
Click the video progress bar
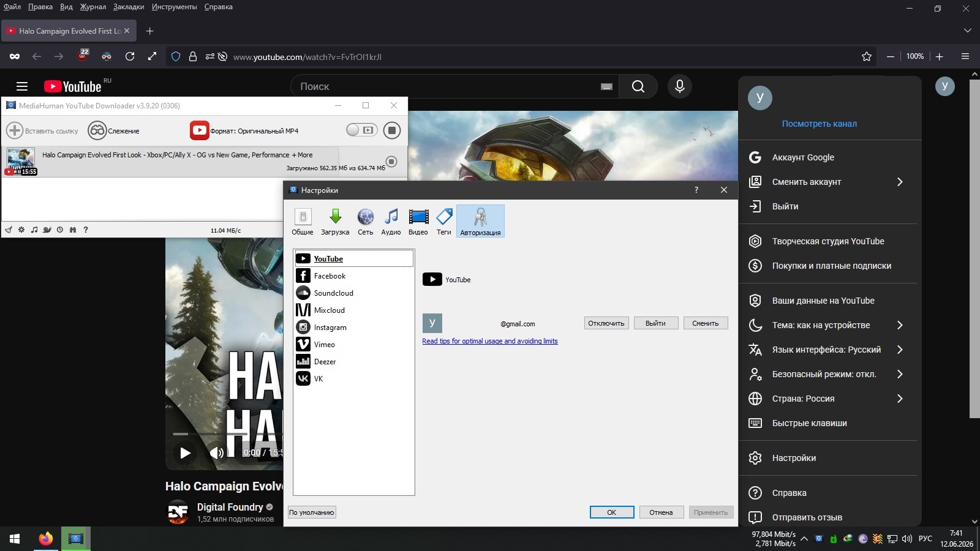[x=228, y=434]
